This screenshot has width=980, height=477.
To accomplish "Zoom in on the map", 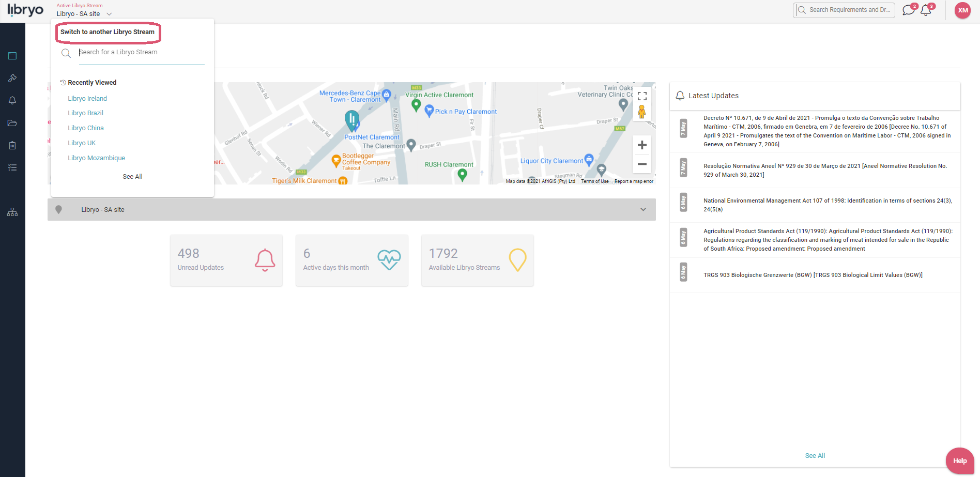I will coord(642,145).
